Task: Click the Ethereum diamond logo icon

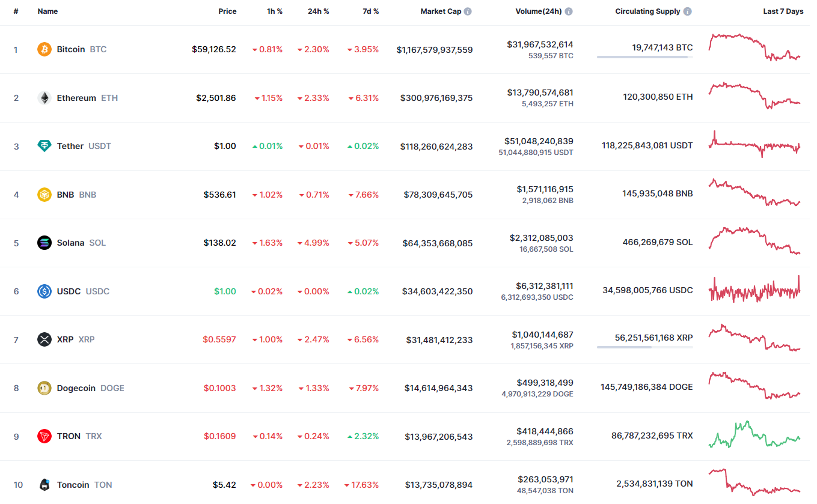Action: point(44,98)
